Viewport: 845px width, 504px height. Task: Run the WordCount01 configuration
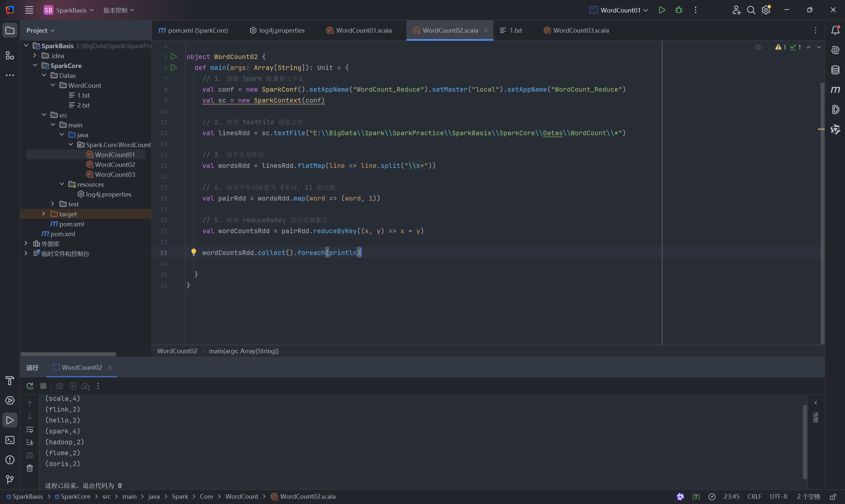(661, 10)
